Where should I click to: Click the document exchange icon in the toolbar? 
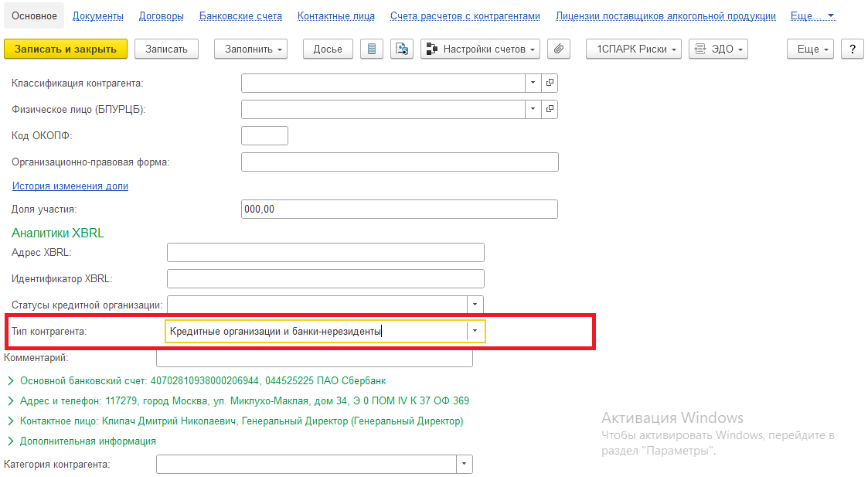tap(401, 49)
